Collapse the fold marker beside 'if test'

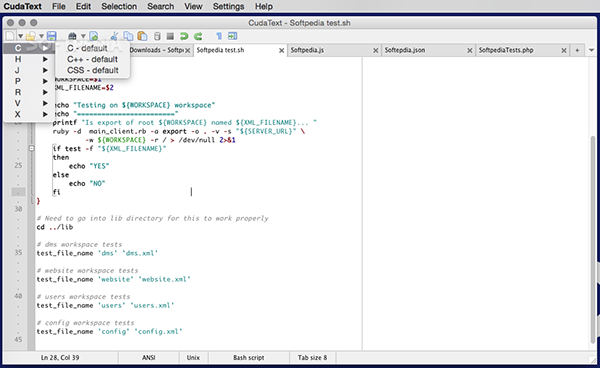coord(32,148)
